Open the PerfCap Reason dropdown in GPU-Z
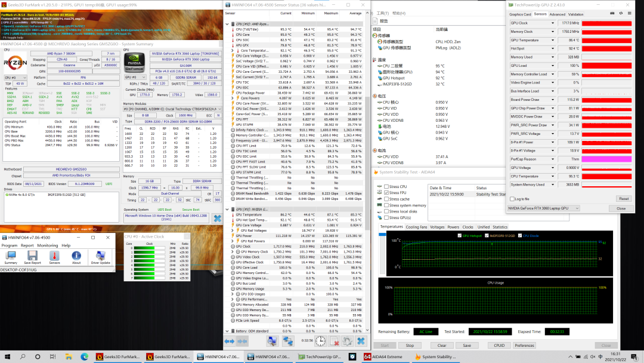644x363 pixels. 552,159
